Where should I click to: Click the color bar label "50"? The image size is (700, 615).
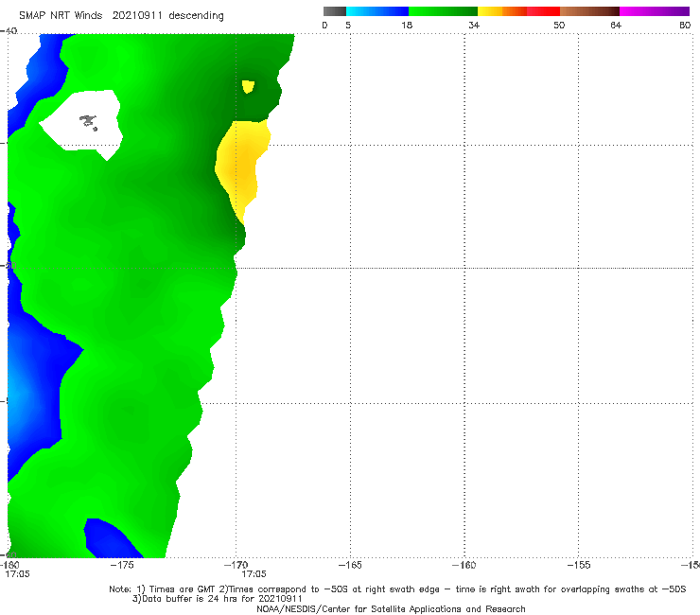tap(559, 26)
